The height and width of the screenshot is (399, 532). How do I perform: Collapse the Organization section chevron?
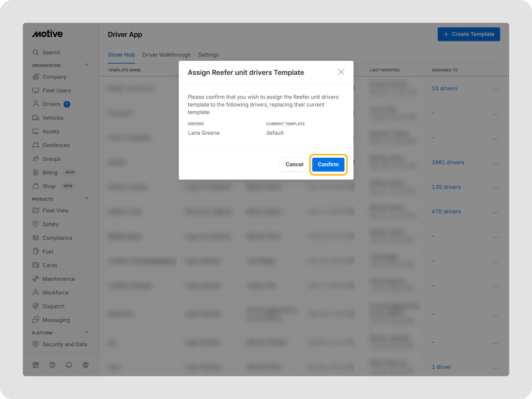click(87, 65)
